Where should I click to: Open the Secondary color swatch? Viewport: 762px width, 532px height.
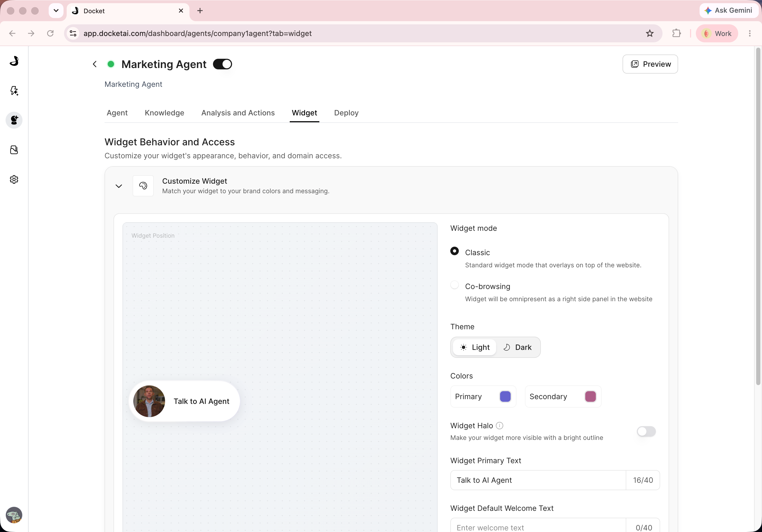pyautogui.click(x=590, y=396)
